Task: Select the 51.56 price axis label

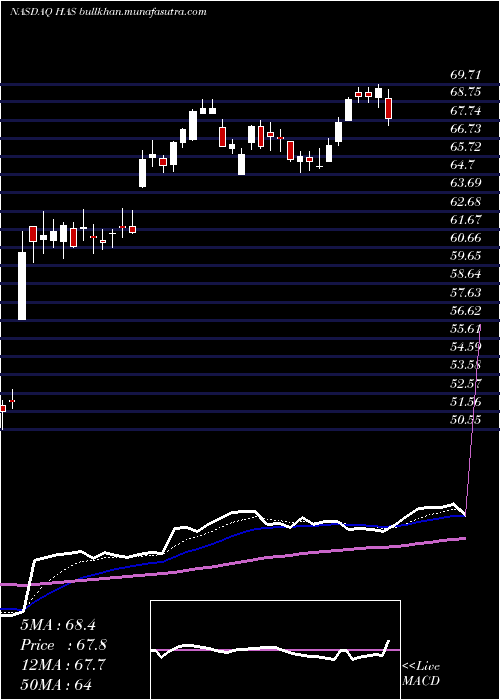Action: [465, 402]
